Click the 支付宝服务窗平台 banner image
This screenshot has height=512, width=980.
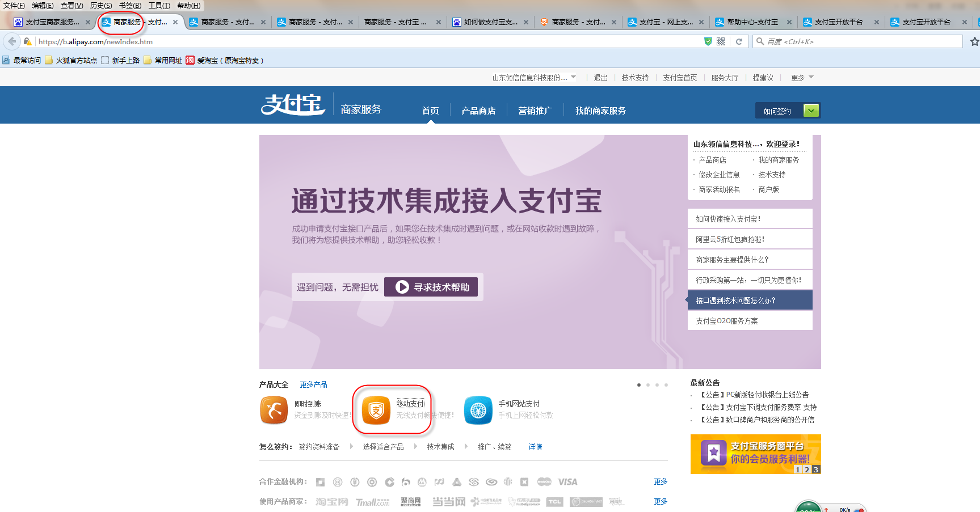coord(755,454)
